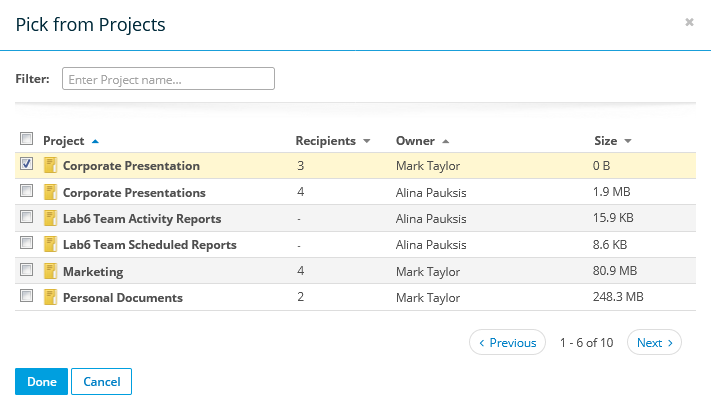Go to Previous page of projects
The height and width of the screenshot is (402, 711).
507,343
